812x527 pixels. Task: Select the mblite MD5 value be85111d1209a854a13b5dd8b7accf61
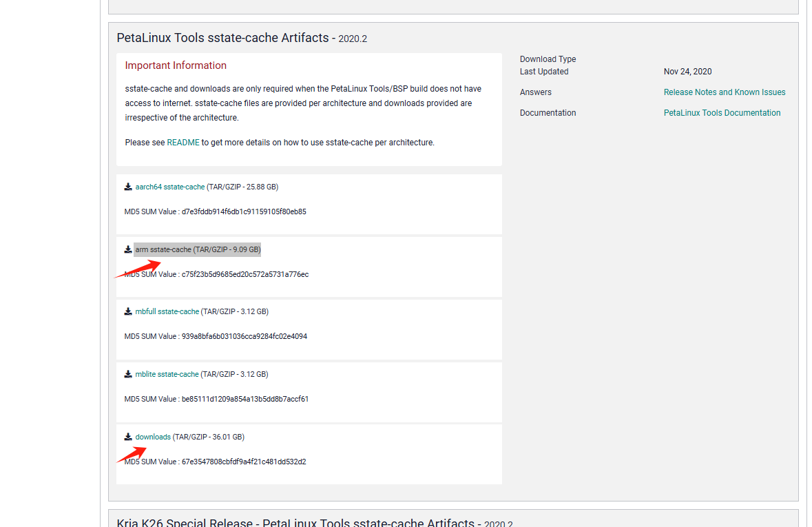click(245, 400)
